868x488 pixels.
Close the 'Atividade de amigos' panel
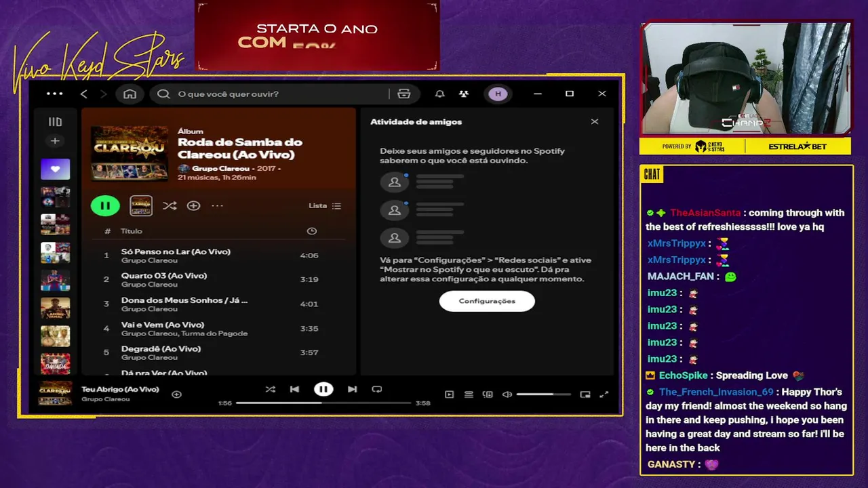click(595, 122)
